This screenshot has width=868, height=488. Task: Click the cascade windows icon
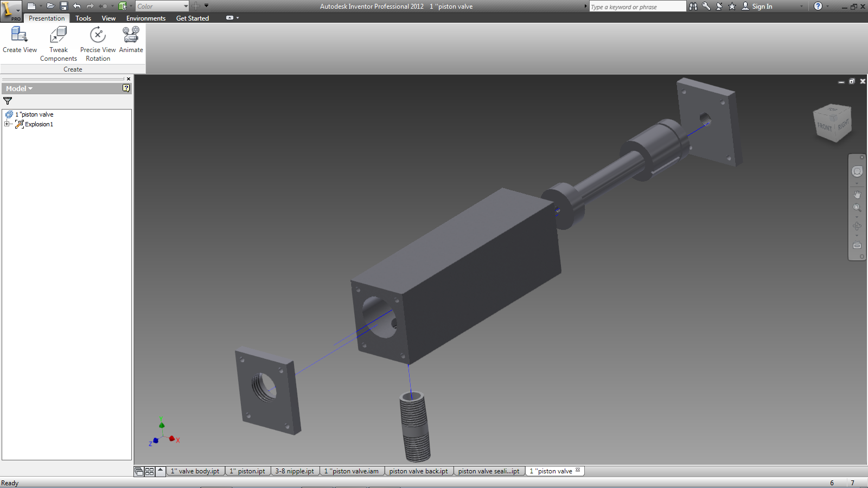tap(139, 471)
